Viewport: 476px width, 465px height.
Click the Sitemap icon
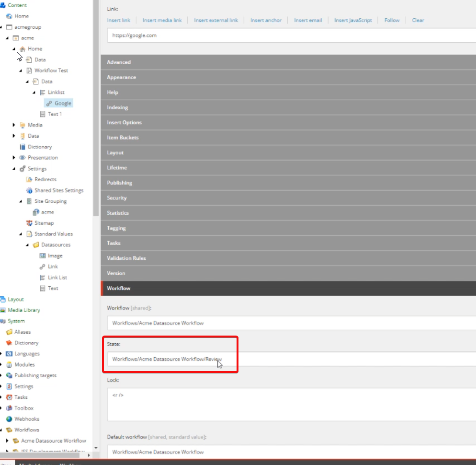(29, 223)
